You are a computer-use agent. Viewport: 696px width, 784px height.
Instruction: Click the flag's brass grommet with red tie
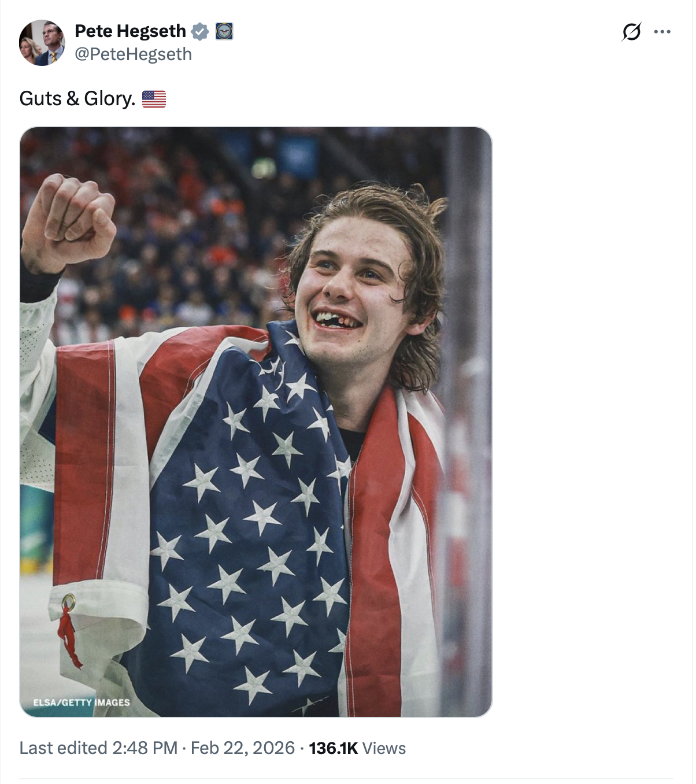[x=69, y=602]
